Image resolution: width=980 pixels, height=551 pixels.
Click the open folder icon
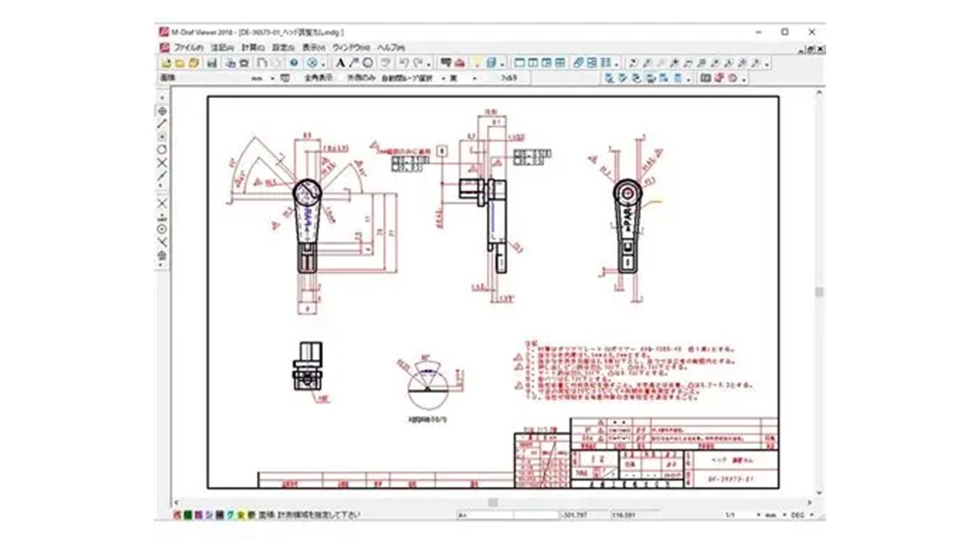[178, 63]
